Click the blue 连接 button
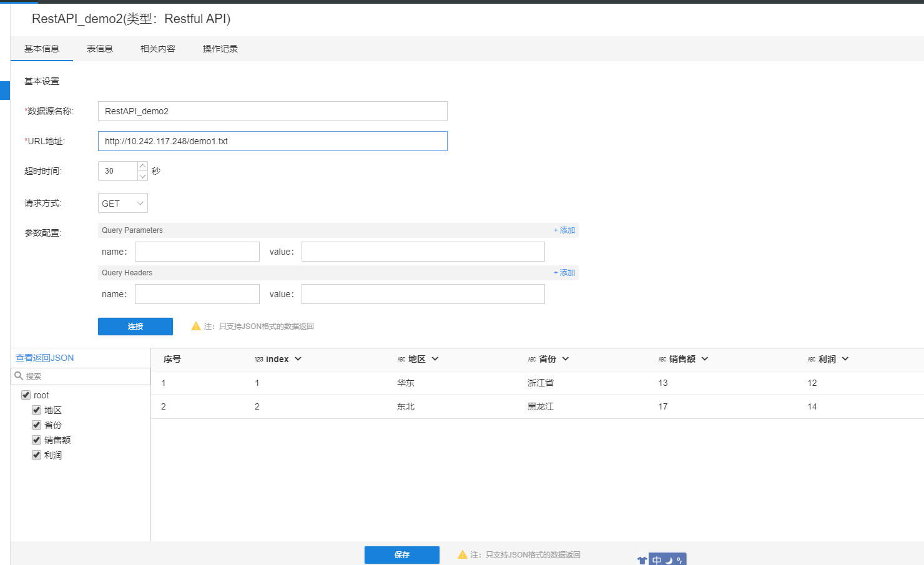Image resolution: width=924 pixels, height=565 pixels. coord(135,327)
